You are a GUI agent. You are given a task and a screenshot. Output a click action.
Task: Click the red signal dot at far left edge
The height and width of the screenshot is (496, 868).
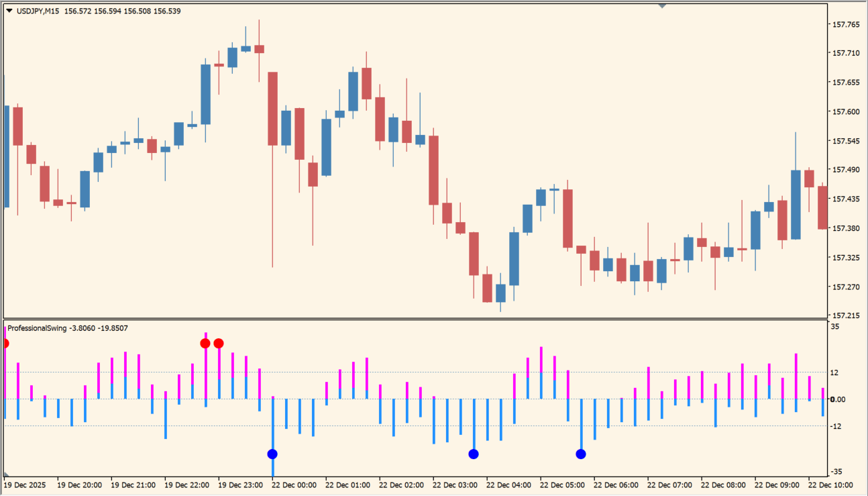(x=5, y=344)
